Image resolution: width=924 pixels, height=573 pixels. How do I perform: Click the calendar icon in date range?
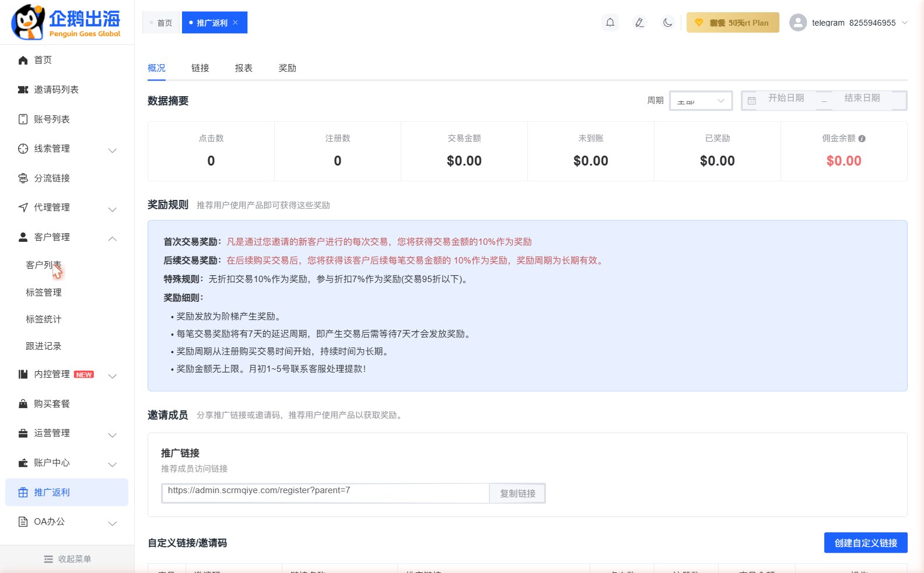tap(751, 101)
